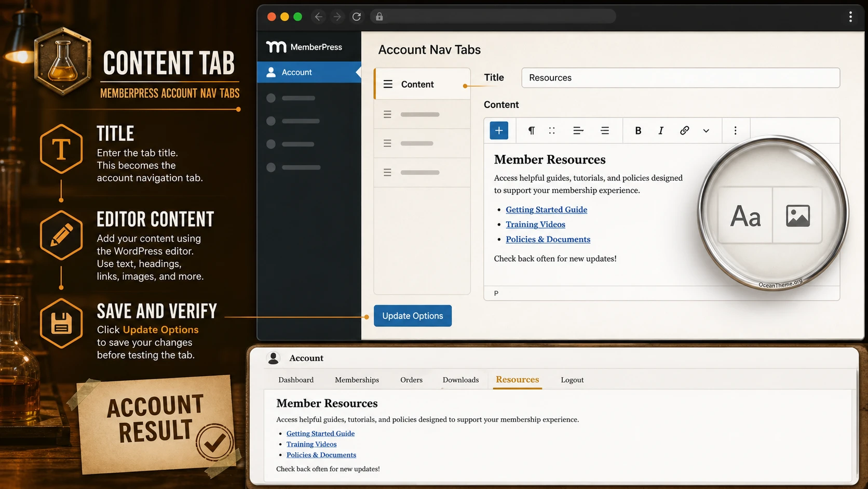Click the user avatar icon beside Account heading
The height and width of the screenshot is (489, 868).
click(273, 358)
